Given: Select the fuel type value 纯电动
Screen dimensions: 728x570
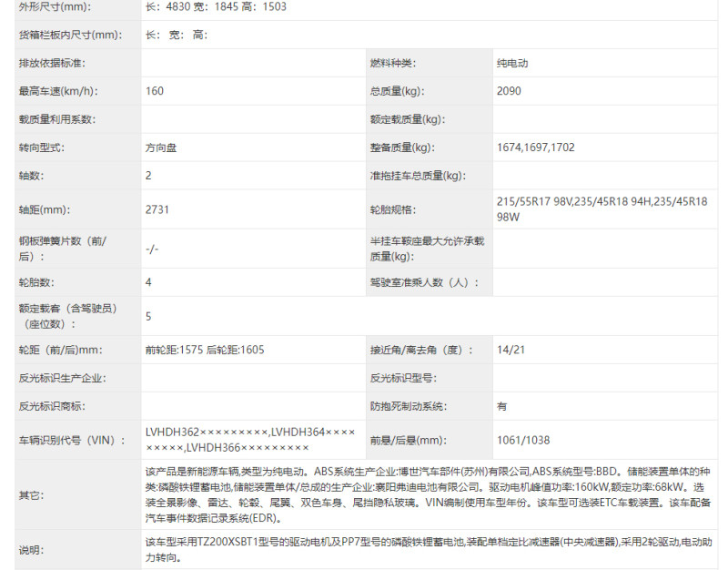Looking at the screenshot, I should pyautogui.click(x=512, y=63).
